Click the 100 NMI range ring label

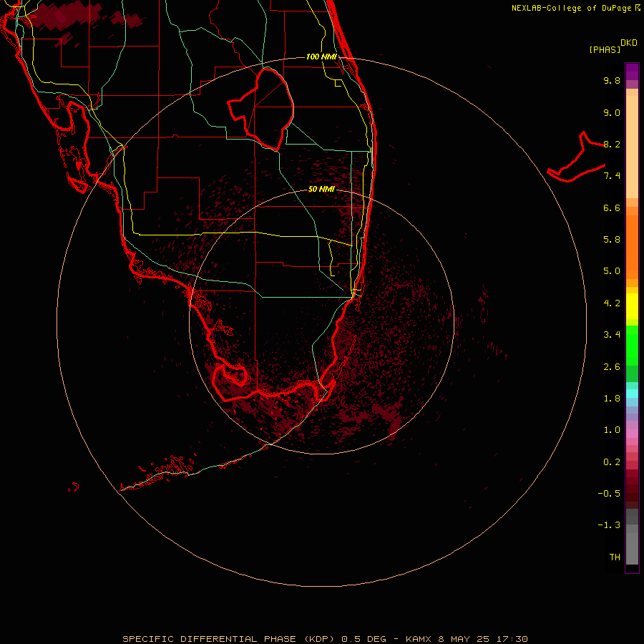321,57
